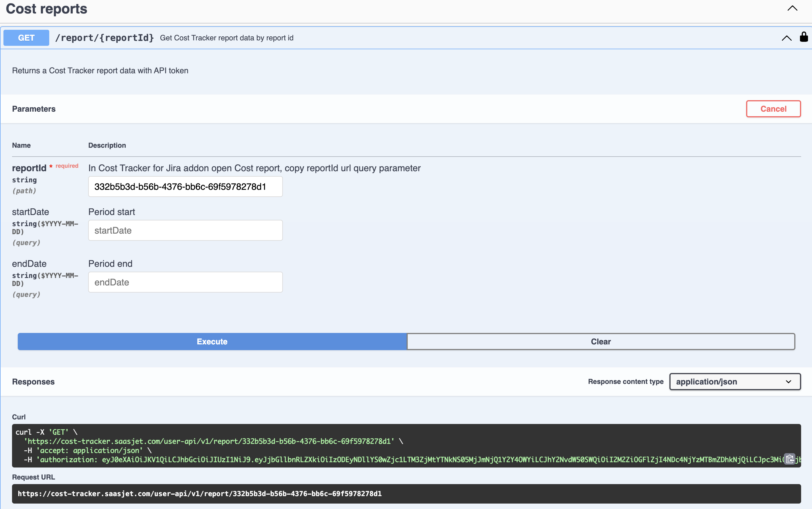This screenshot has width=812, height=509.
Task: Click the authorization lock icon
Action: click(x=804, y=37)
